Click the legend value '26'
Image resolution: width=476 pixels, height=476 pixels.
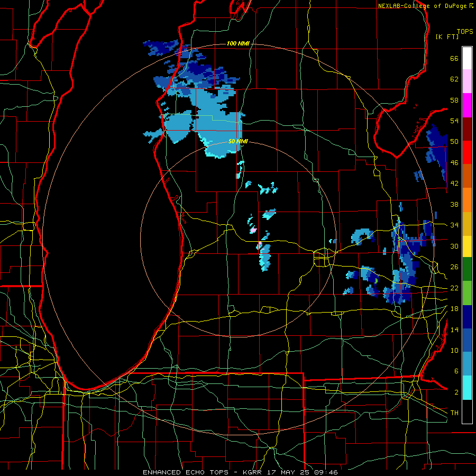pos(454,267)
